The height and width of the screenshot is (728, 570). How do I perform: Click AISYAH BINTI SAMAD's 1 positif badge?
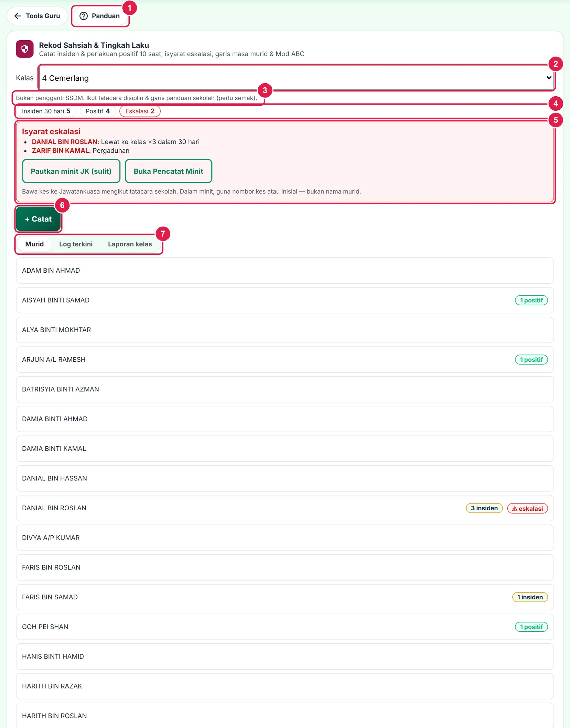pyautogui.click(x=531, y=300)
